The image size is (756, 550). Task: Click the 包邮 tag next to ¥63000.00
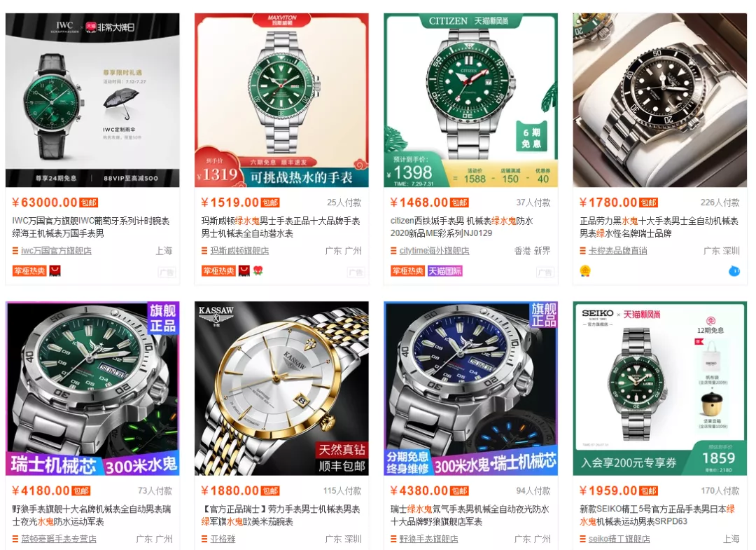pos(89,202)
